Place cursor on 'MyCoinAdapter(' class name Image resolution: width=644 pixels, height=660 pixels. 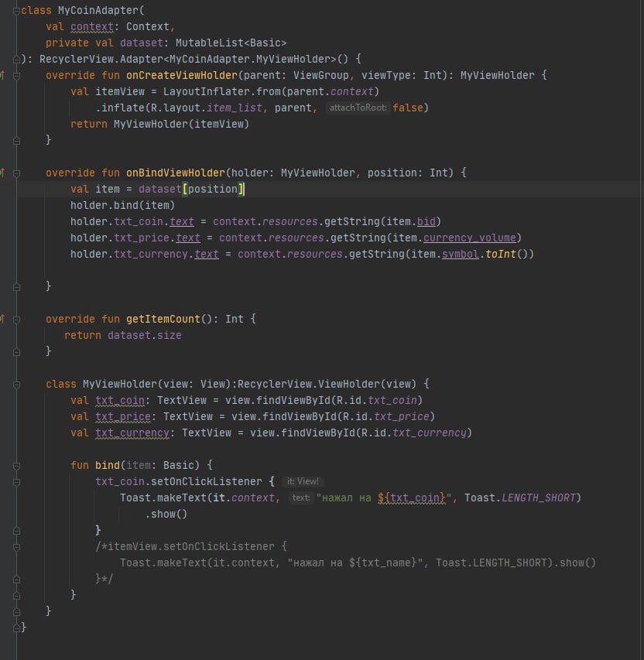[x=101, y=11]
